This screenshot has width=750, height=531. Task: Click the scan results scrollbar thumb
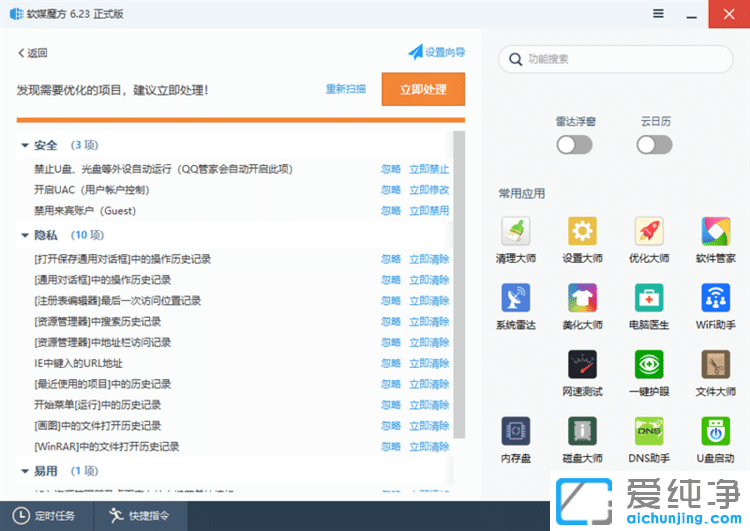coord(459,285)
